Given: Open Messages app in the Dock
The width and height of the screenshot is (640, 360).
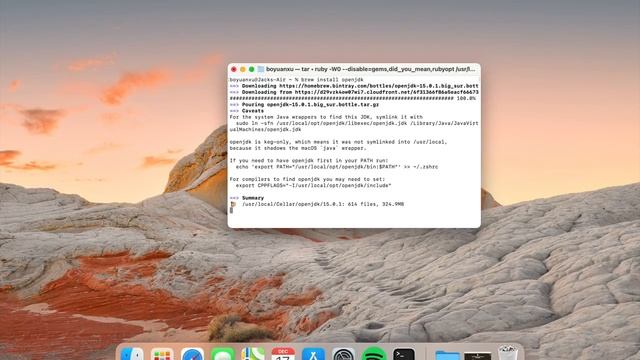Looking at the screenshot, I should (x=222, y=354).
